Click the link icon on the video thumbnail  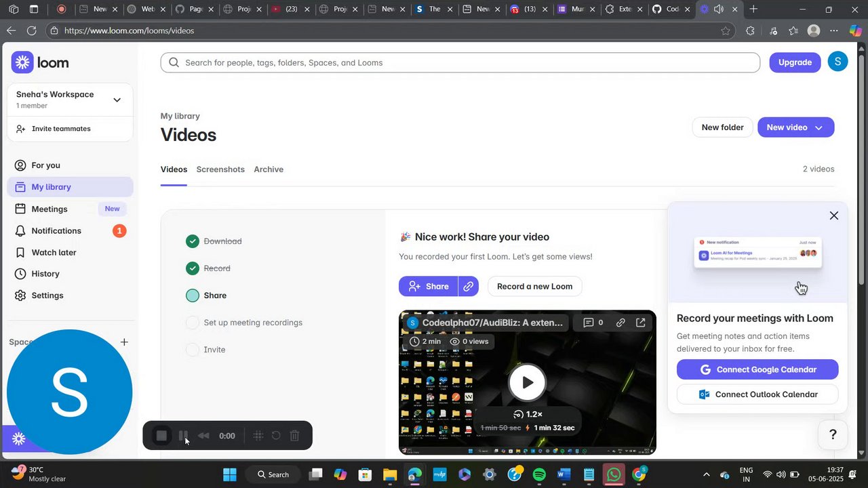click(x=620, y=323)
